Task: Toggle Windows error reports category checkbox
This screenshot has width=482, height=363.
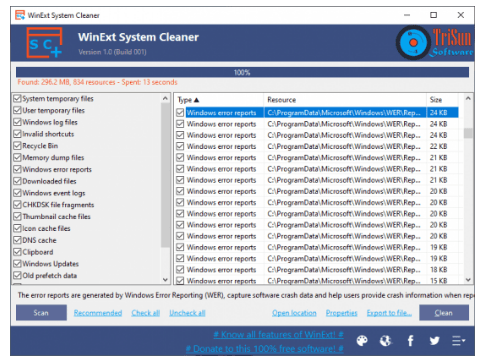Action: 17,169
